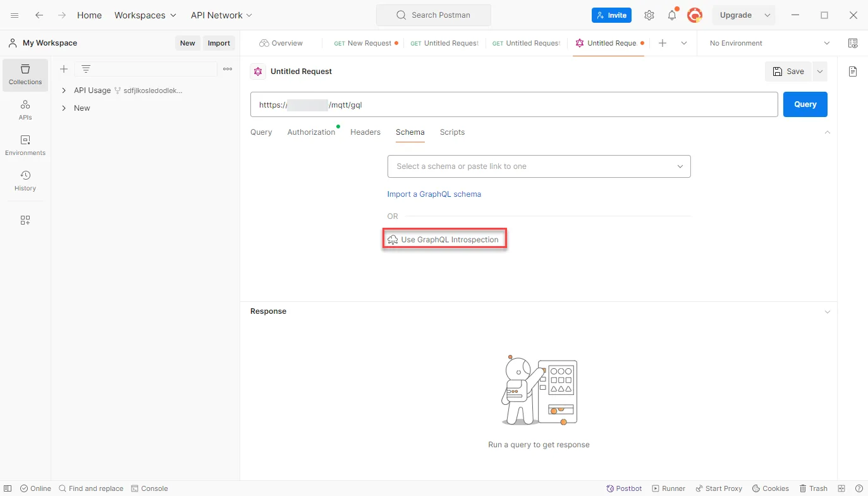This screenshot has width=868, height=496.
Task: Open the Environments sidebar panel
Action: coord(25,146)
